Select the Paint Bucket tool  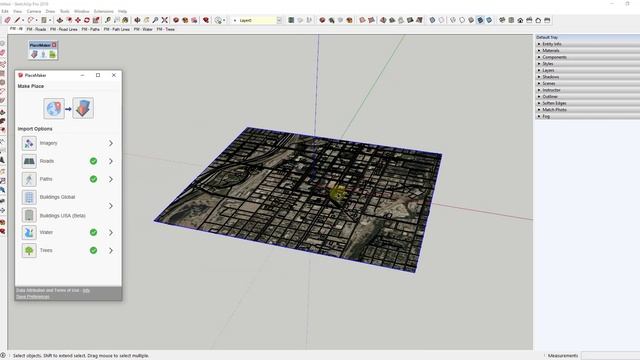tap(125, 20)
